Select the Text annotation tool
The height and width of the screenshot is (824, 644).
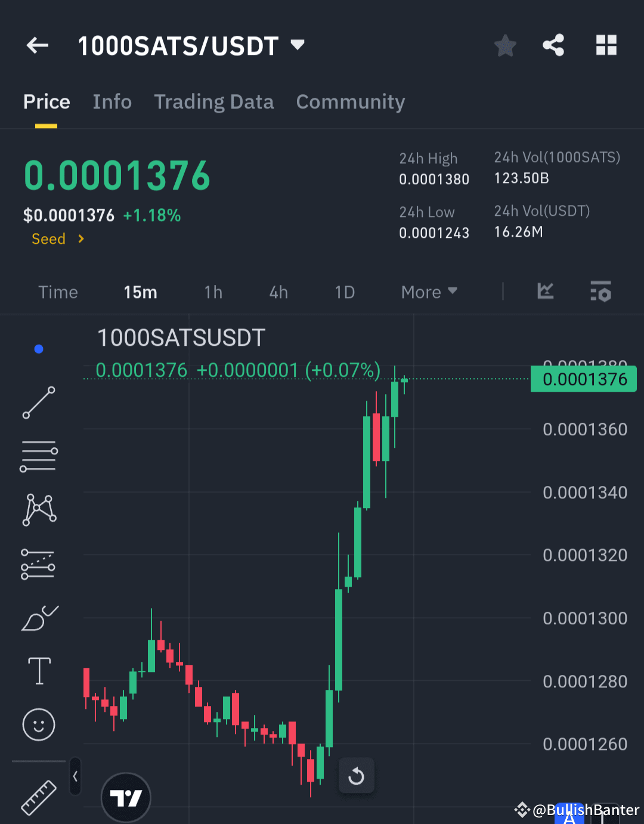pyautogui.click(x=38, y=671)
